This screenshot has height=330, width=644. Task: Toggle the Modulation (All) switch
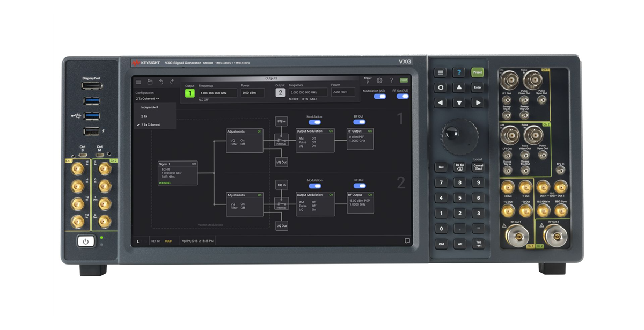tap(379, 97)
